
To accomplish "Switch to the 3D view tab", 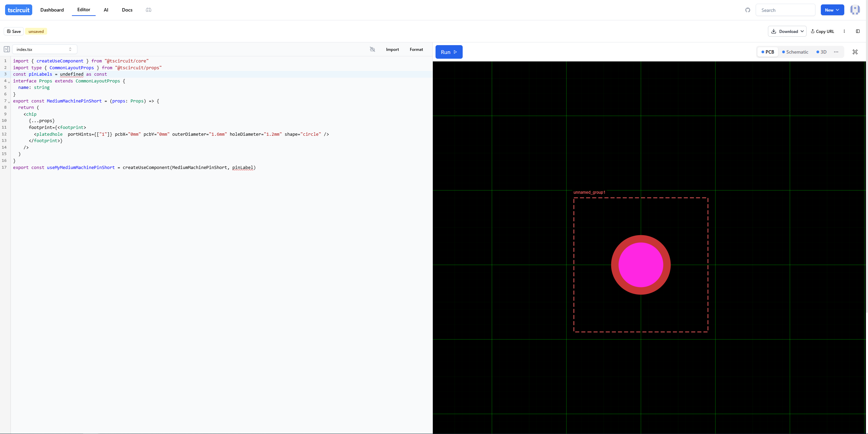I will tap(821, 52).
